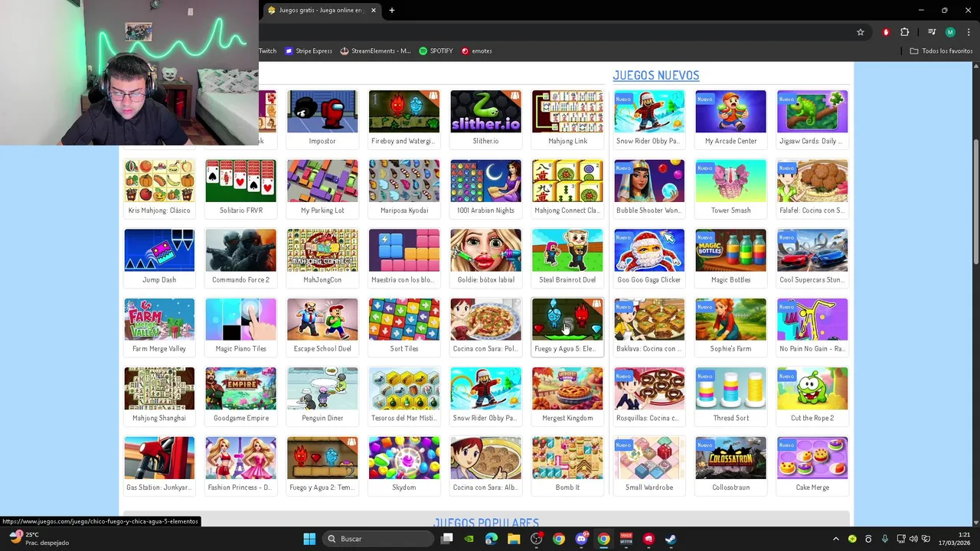Screen dimensions: 980x551
Task: Open the Stripe Express bookmark
Action: [309, 51]
